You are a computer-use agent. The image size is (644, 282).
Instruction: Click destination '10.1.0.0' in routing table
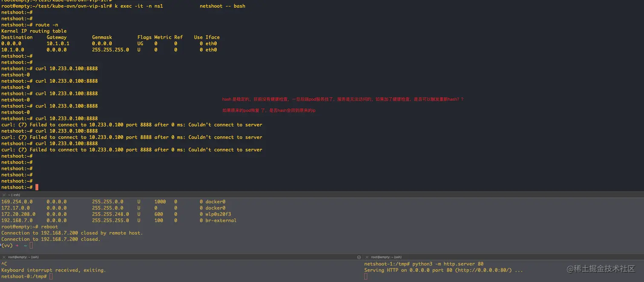point(13,50)
